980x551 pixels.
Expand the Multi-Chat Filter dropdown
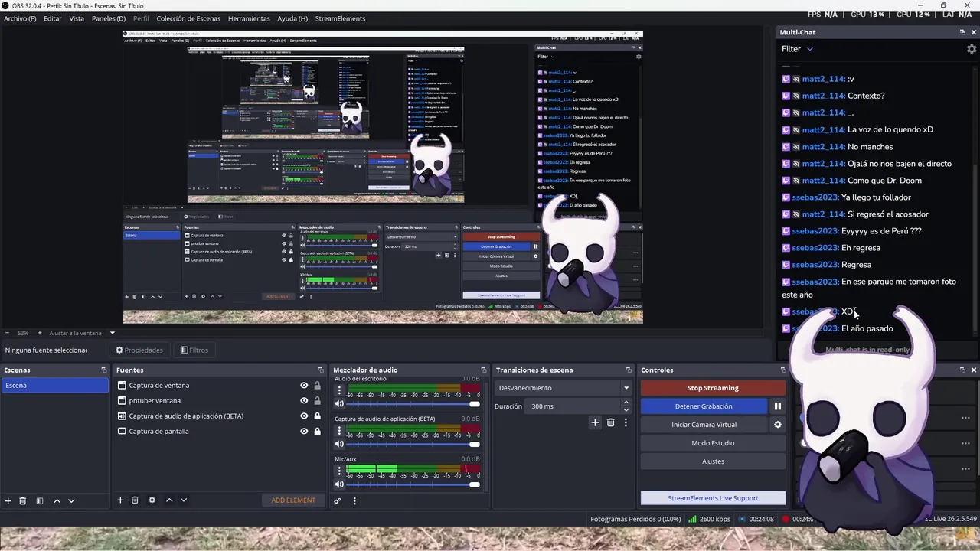pos(797,49)
